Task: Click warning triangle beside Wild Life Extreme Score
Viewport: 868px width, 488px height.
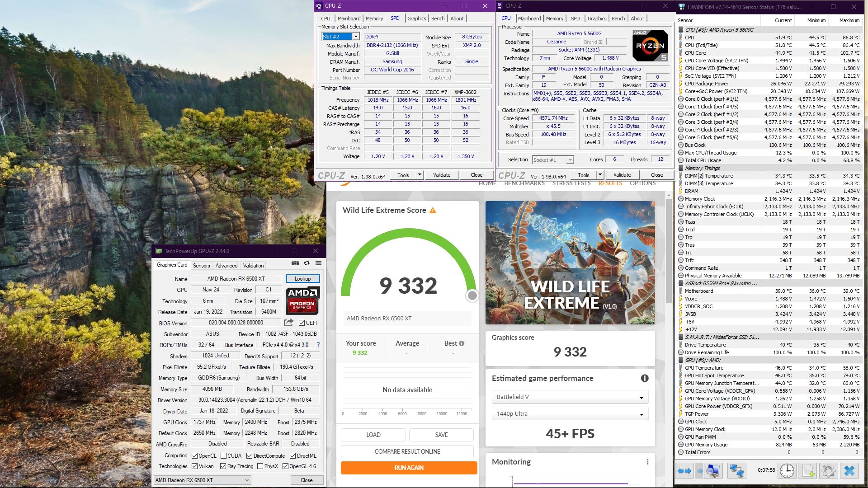Action: pos(433,210)
